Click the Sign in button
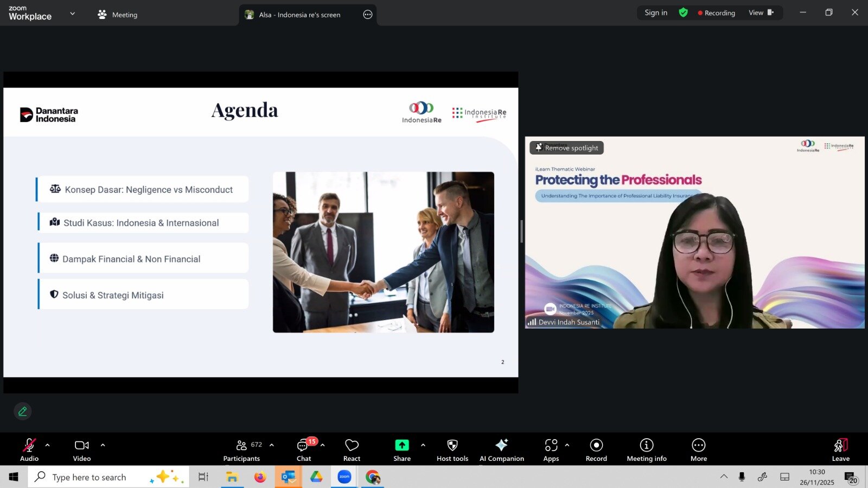Screen dimensions: 868x488 (x=656, y=12)
